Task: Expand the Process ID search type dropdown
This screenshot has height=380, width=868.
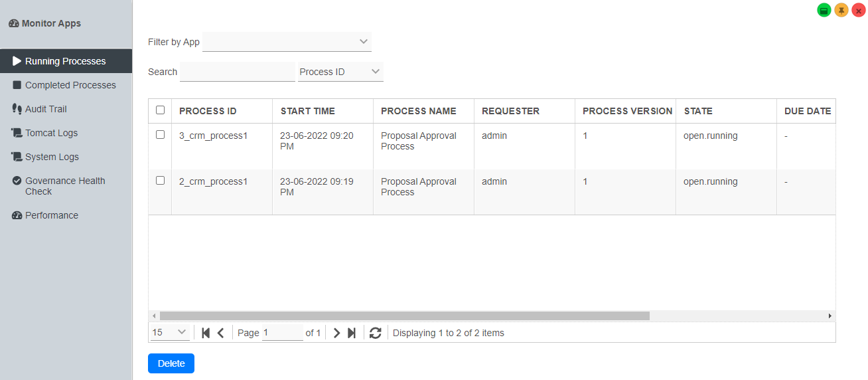Action: 340,72
